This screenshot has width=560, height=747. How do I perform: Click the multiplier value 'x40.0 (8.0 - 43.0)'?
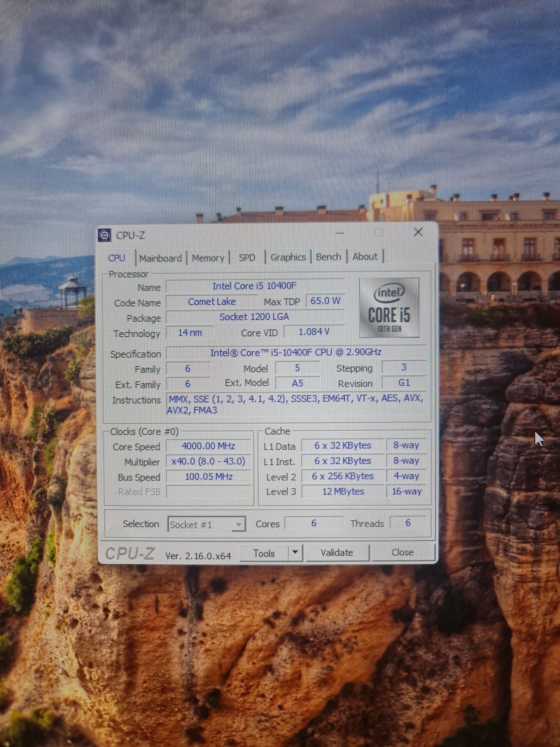208,461
